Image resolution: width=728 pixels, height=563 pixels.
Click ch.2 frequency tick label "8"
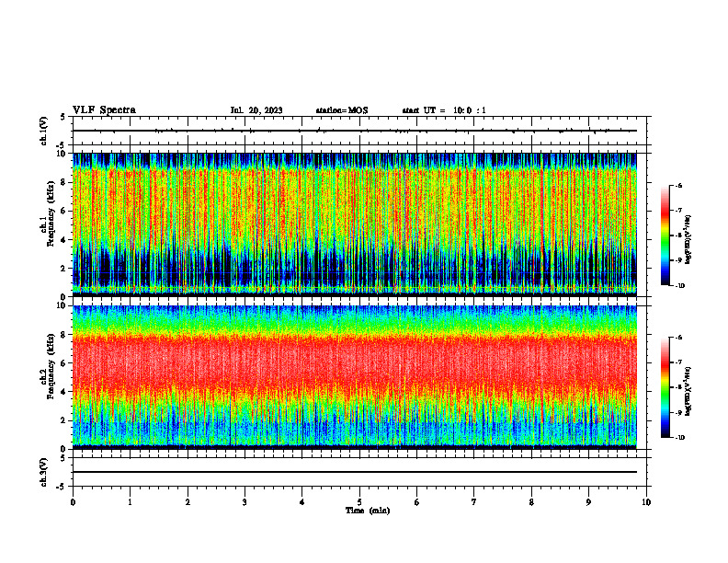(63, 335)
